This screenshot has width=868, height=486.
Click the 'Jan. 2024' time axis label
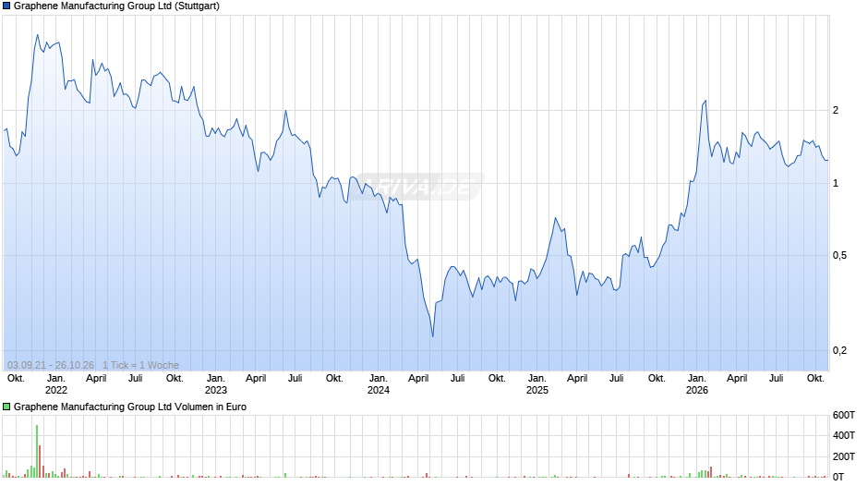click(x=378, y=384)
